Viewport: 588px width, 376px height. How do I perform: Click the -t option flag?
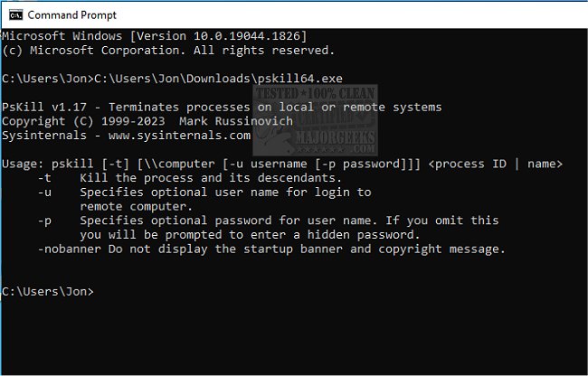click(44, 178)
